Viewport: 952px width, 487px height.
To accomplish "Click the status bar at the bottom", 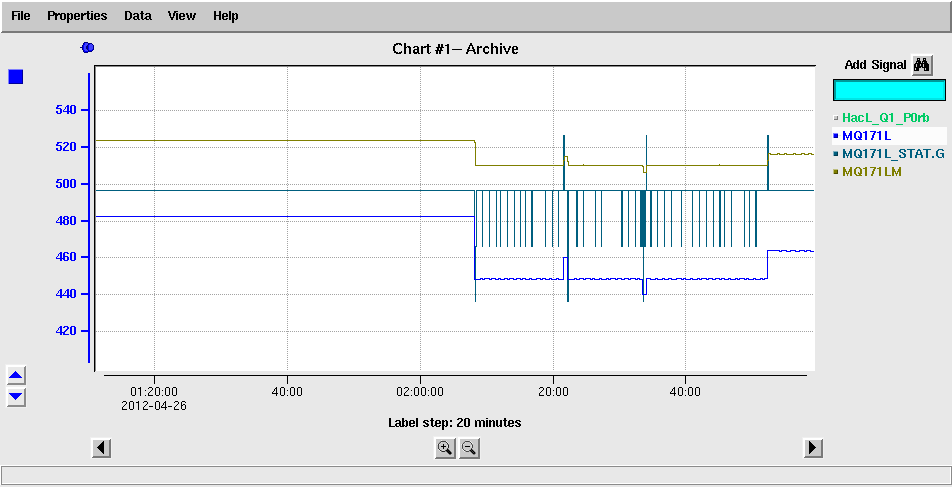I will tap(476, 475).
